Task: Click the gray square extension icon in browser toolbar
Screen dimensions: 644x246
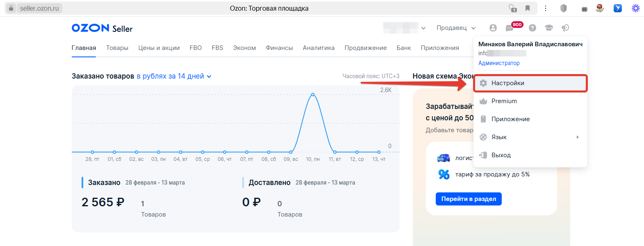Action: tap(585, 9)
